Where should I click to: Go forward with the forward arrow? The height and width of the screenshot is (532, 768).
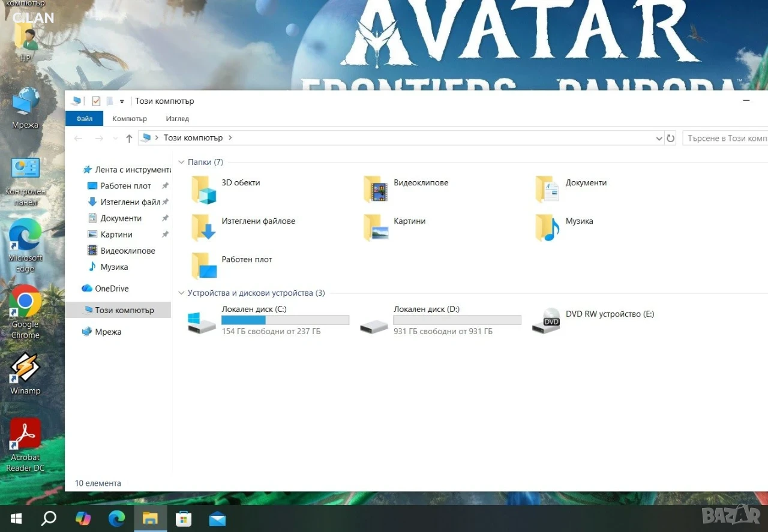coord(99,139)
